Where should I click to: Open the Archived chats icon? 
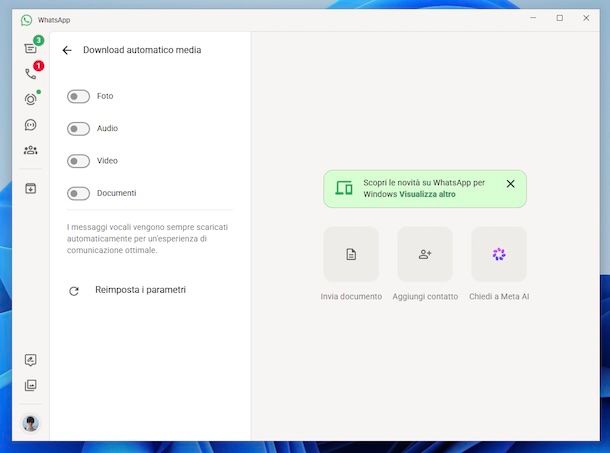[31, 188]
